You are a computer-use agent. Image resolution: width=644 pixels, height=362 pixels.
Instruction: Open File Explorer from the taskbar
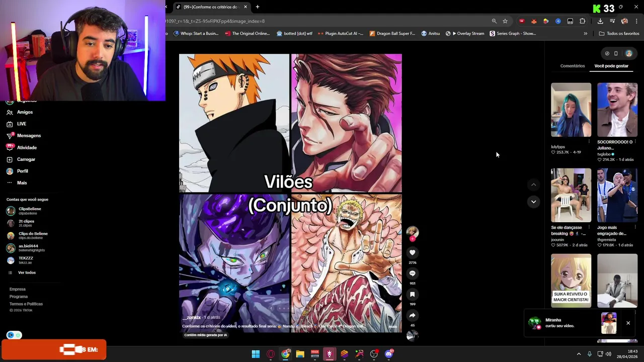300,354
